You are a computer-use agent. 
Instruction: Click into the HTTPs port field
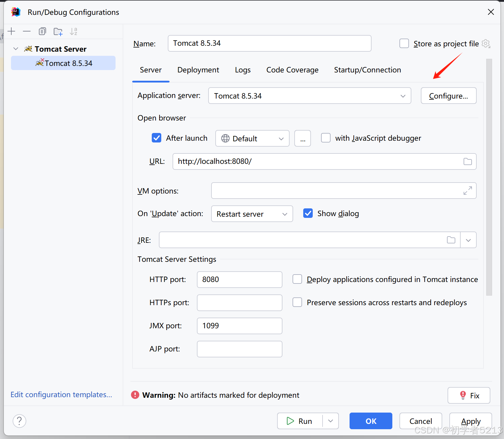tap(240, 303)
